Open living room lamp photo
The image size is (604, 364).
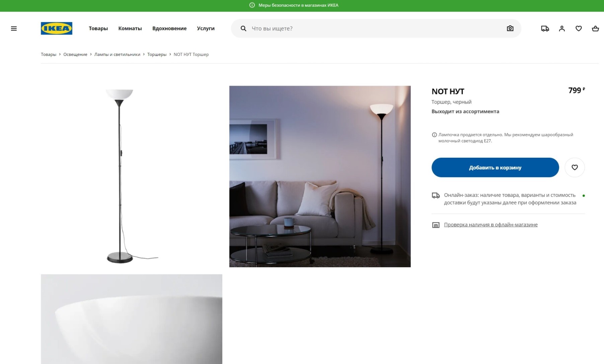coord(320,176)
